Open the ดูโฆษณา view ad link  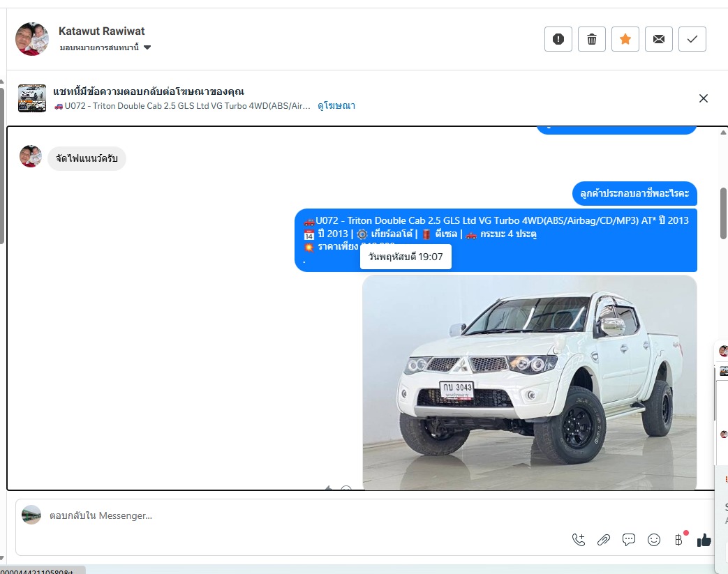click(x=336, y=106)
